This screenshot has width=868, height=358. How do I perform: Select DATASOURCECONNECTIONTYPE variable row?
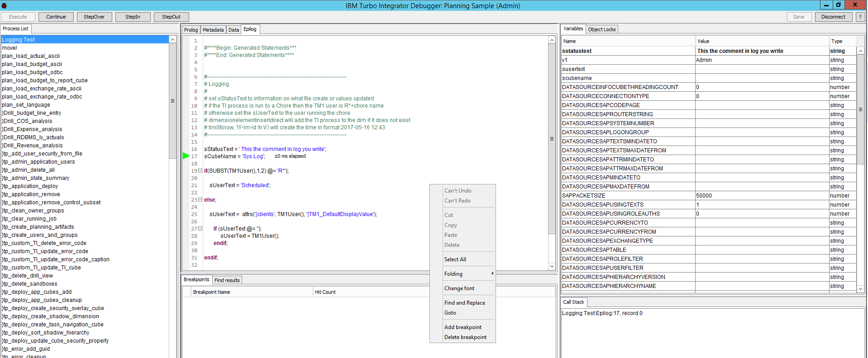[x=709, y=96]
